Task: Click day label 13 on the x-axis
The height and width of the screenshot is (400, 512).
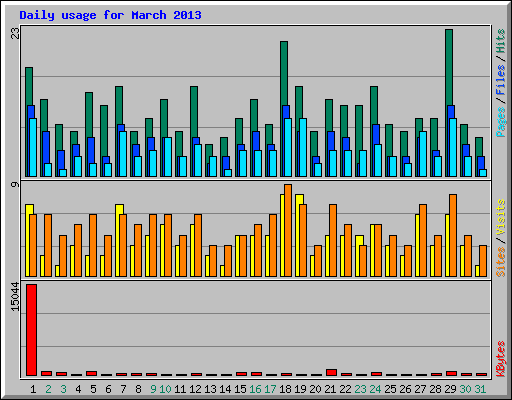Action: [210, 389]
